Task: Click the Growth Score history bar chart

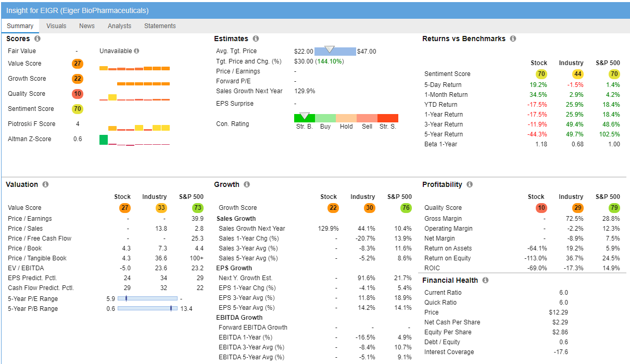Action: (143, 83)
